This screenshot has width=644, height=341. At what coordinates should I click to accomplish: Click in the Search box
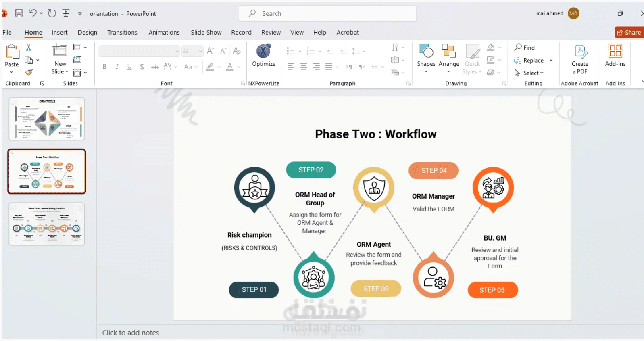[x=327, y=13]
